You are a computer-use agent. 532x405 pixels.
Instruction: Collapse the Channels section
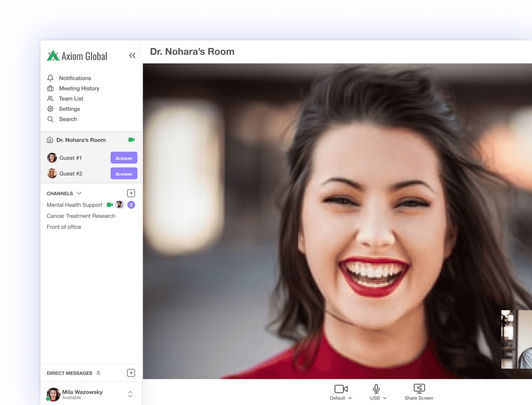(79, 194)
